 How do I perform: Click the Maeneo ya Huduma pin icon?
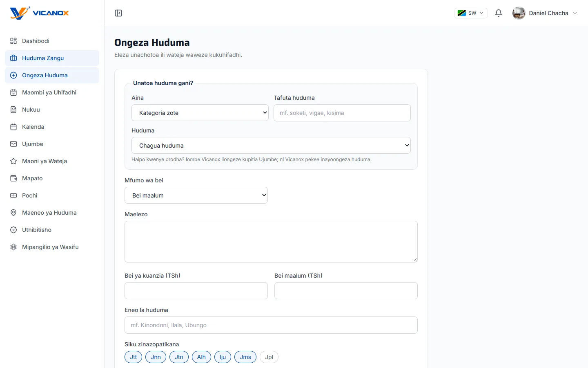[13, 213]
